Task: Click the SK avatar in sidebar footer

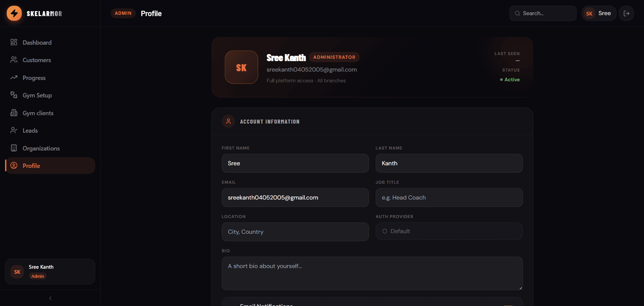Action: point(17,272)
